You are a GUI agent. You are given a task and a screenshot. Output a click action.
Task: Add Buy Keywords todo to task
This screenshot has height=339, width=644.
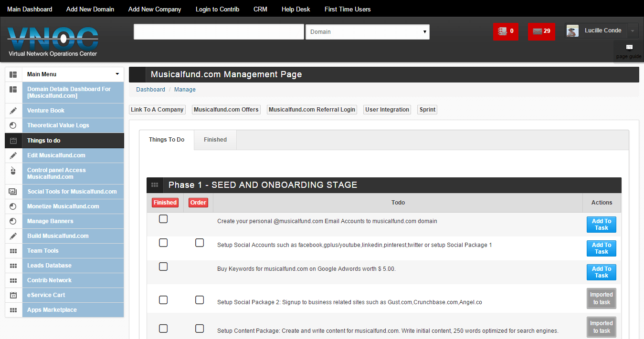(x=602, y=272)
